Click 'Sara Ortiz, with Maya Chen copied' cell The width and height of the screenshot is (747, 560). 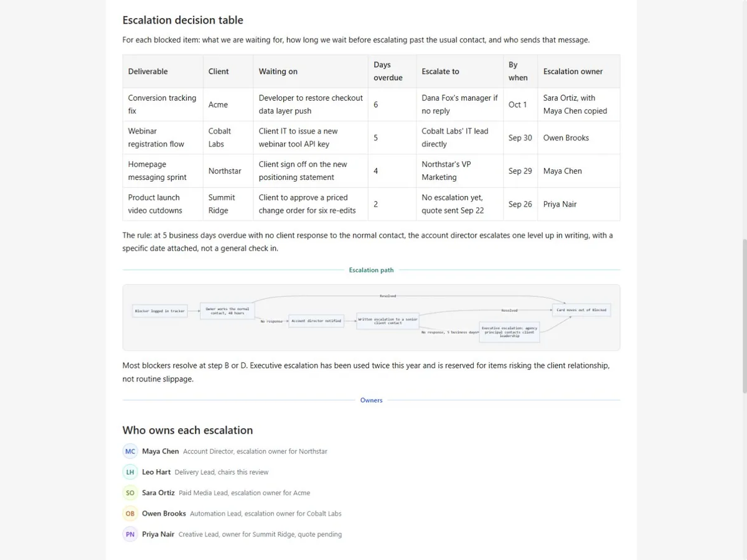[x=579, y=105]
